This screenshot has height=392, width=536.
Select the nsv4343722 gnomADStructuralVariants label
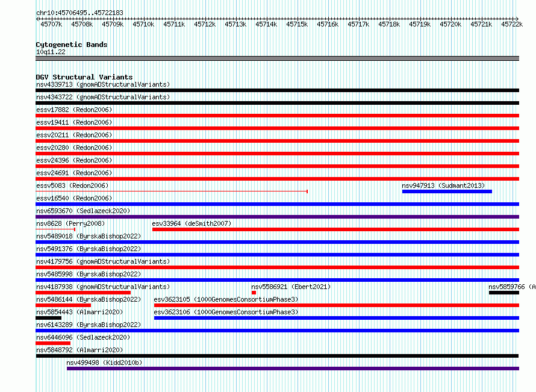point(103,97)
